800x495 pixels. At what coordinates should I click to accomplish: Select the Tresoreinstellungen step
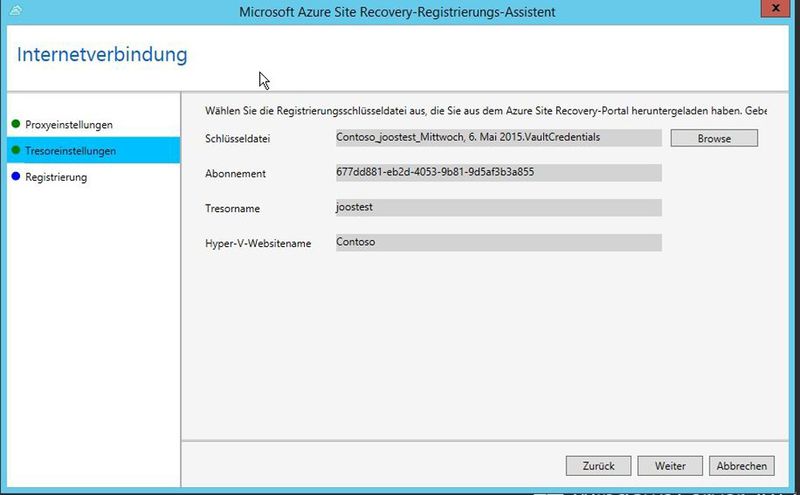point(93,151)
